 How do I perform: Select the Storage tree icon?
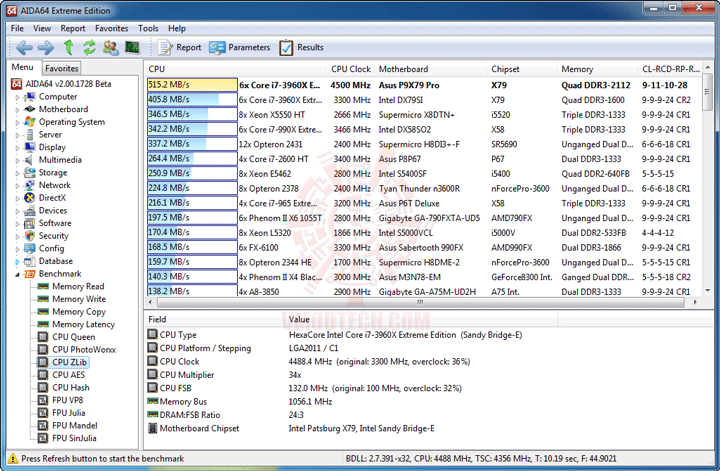pos(30,173)
